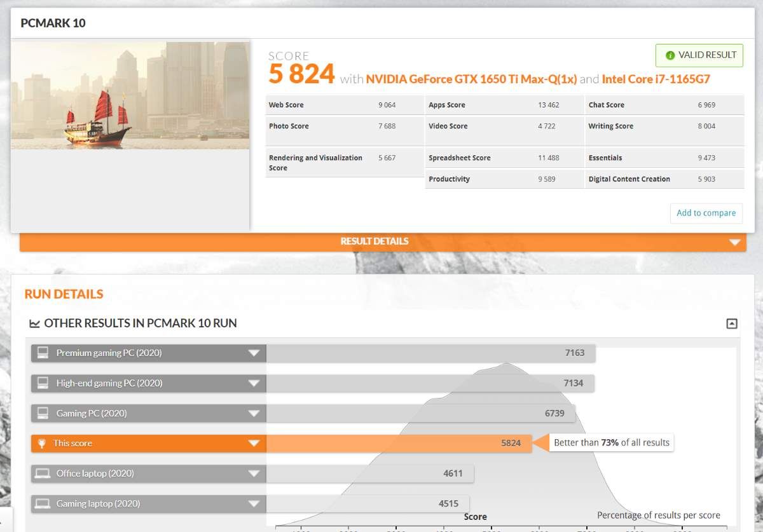Click the trophy icon beside This score
The height and width of the screenshot is (532, 763).
(x=43, y=443)
